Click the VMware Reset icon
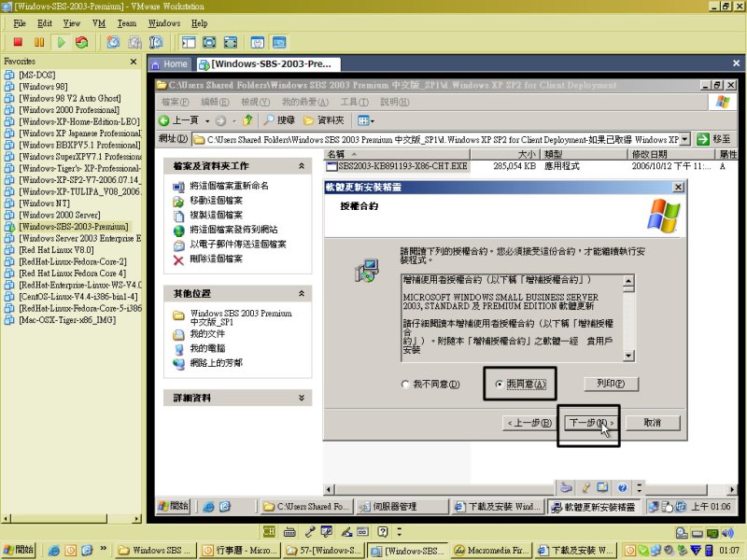The width and height of the screenshot is (747, 560). [82, 42]
